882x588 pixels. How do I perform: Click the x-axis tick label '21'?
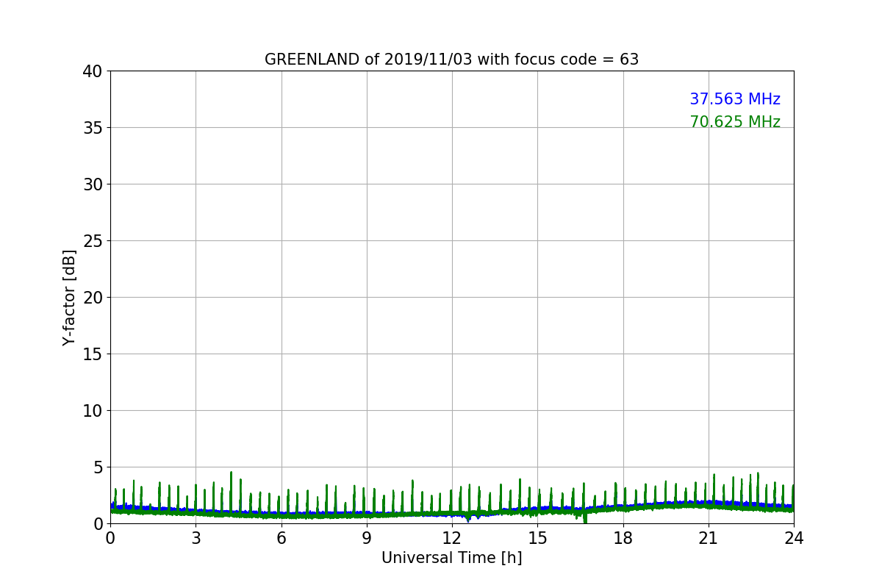709,538
